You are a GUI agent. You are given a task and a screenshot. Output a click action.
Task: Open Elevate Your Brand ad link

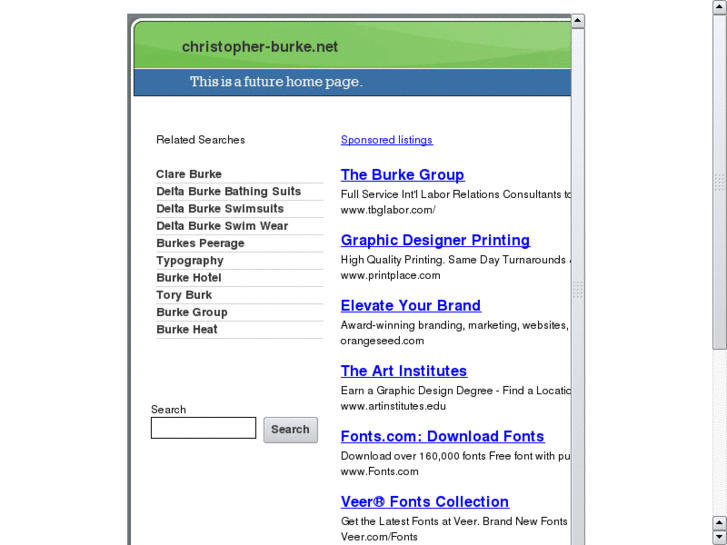(411, 305)
